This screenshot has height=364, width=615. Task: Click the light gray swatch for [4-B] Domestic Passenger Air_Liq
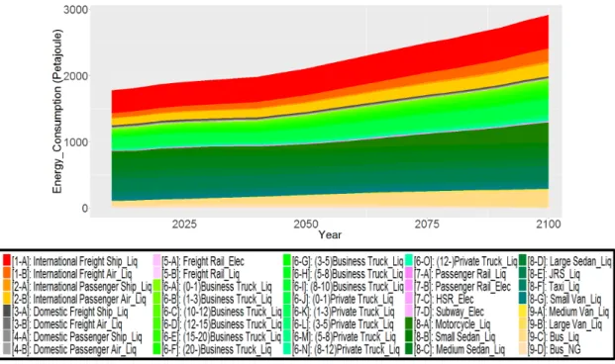(7, 349)
